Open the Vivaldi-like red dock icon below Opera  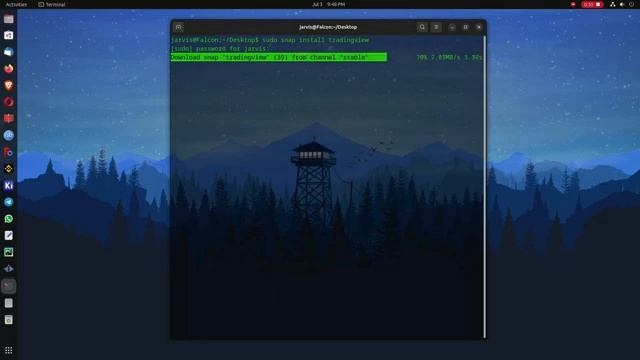pos(9,119)
